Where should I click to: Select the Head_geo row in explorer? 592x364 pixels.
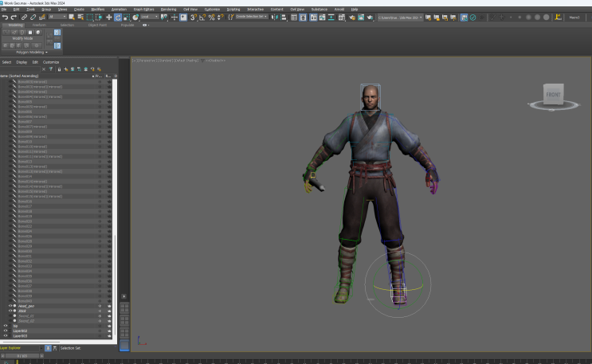(57, 306)
